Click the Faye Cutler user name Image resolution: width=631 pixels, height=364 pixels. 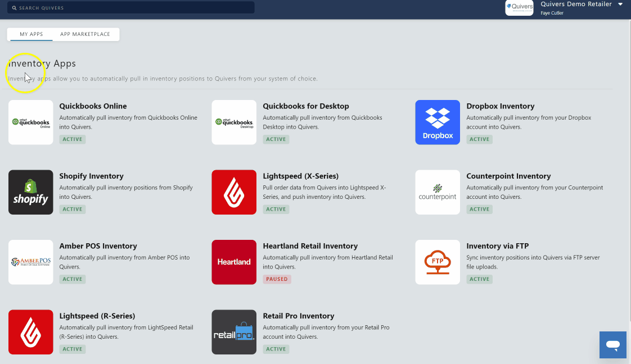click(x=552, y=13)
